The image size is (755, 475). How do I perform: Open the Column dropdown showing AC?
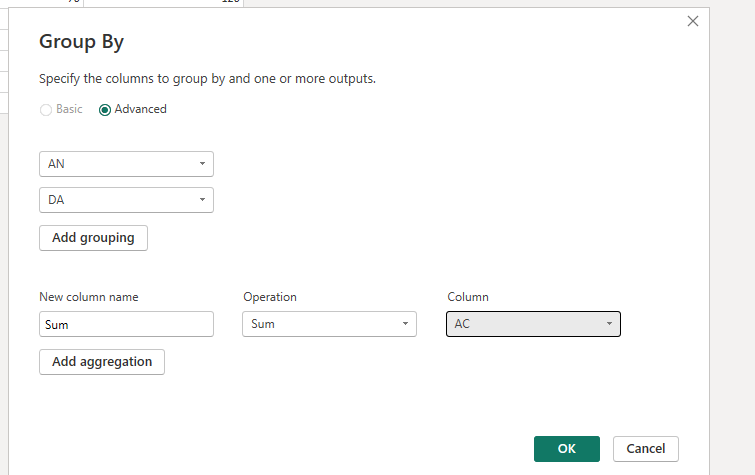coord(533,324)
